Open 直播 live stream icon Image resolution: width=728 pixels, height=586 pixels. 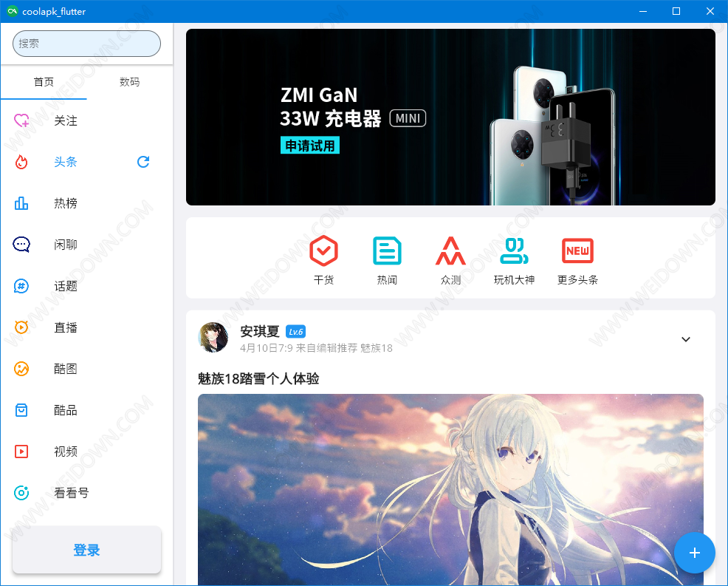(x=22, y=327)
